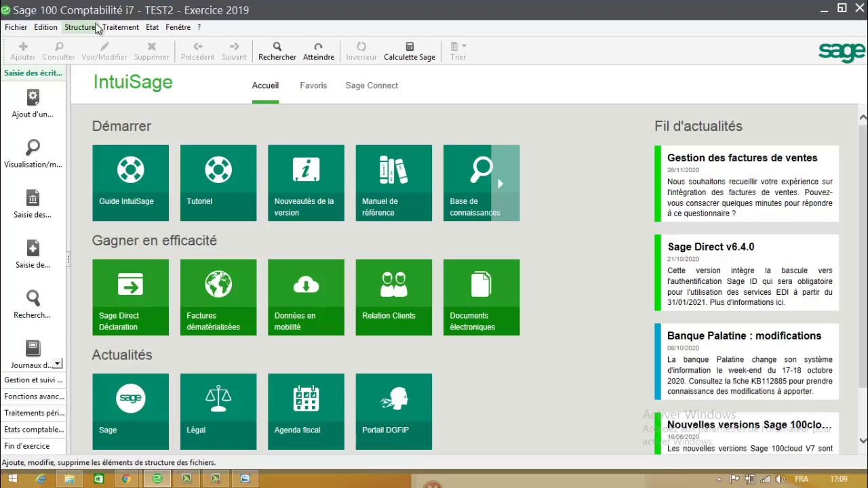Expand Fin d'exercice sidebar section
868x488 pixels.
pos(33,446)
